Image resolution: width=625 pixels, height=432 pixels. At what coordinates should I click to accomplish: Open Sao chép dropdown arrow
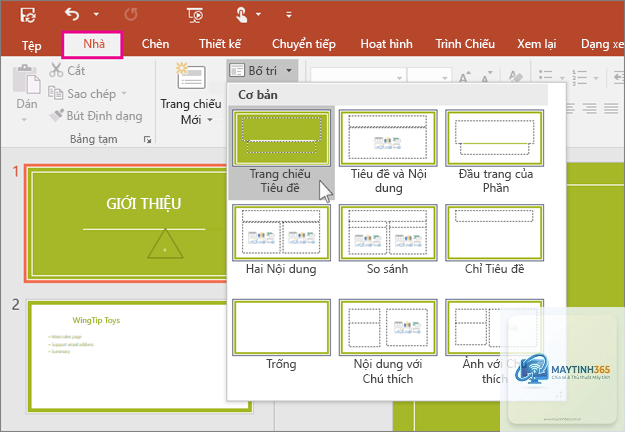[x=124, y=93]
